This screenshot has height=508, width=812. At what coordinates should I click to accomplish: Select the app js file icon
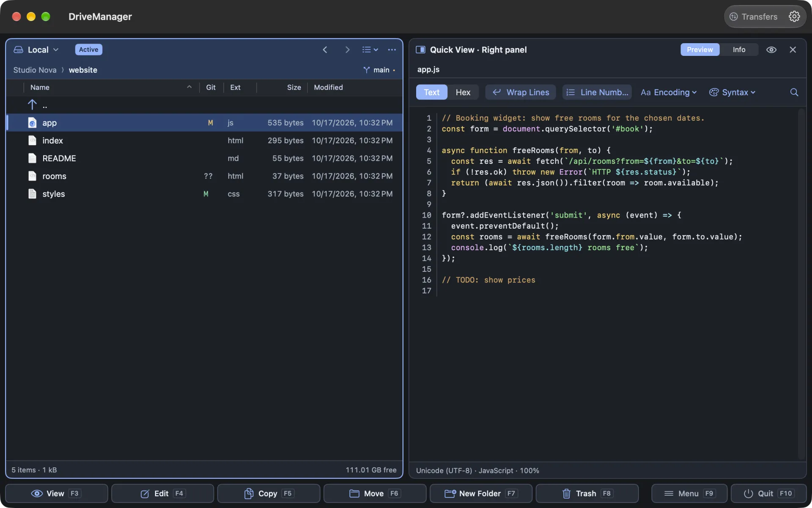coord(32,123)
